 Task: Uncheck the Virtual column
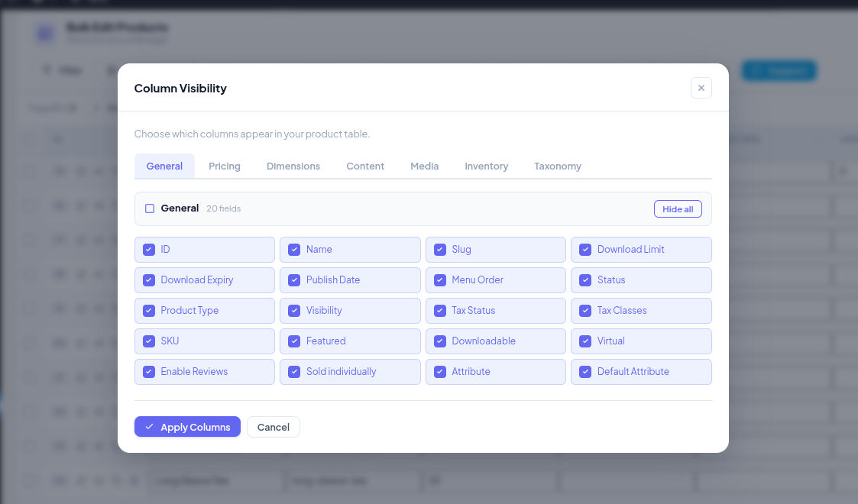click(585, 341)
